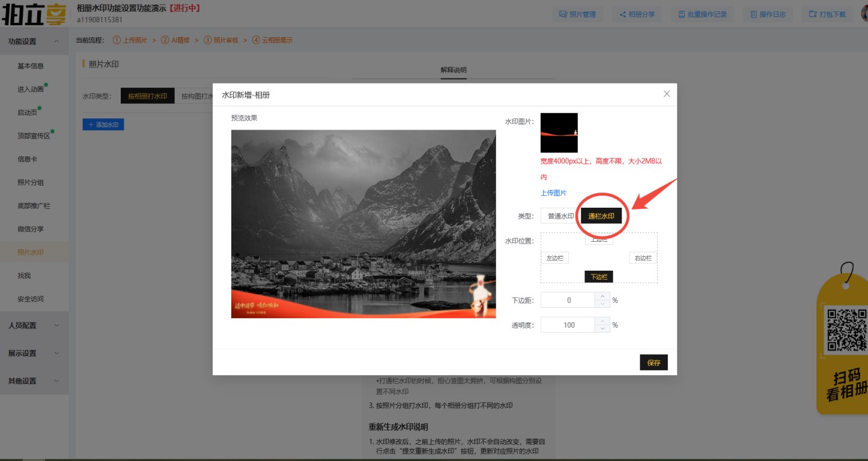The image size is (868, 461).
Task: Open 批量操作记录 batch records
Action: [x=702, y=14]
